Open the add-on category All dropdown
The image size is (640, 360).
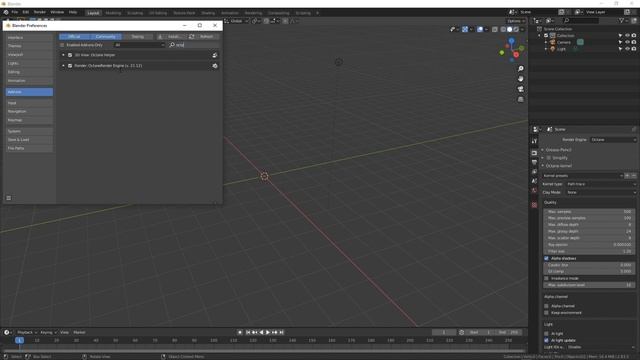[139, 45]
